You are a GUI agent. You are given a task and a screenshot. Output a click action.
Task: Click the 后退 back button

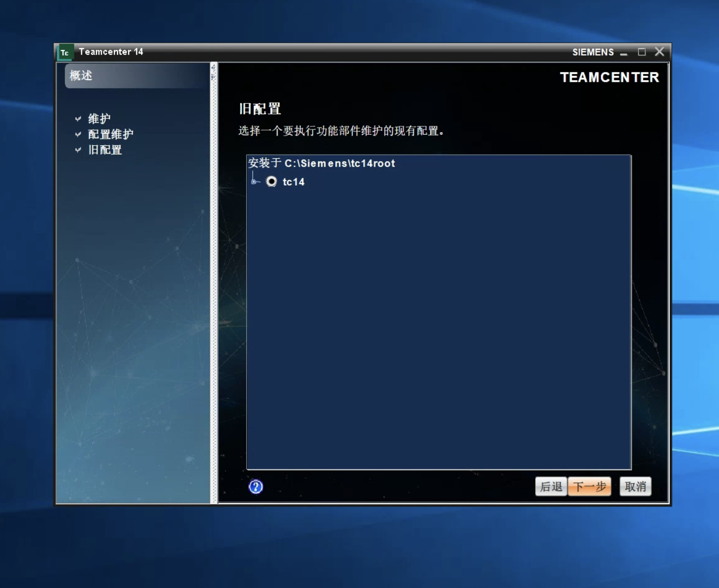coord(551,486)
